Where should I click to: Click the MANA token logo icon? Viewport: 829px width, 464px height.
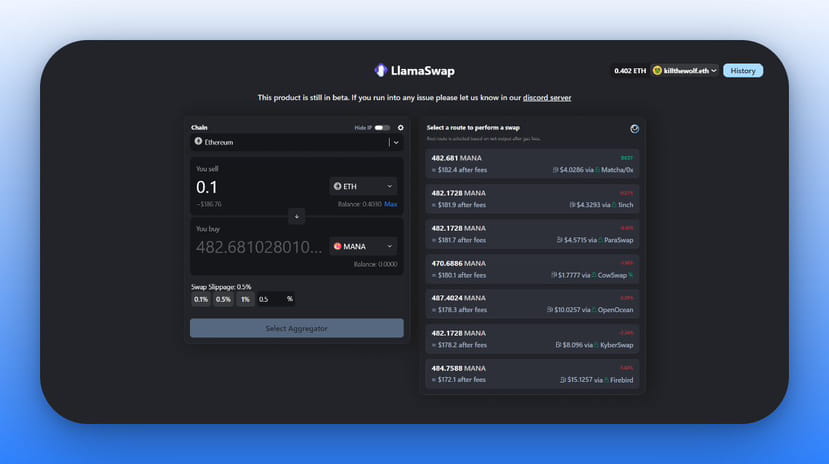[337, 246]
